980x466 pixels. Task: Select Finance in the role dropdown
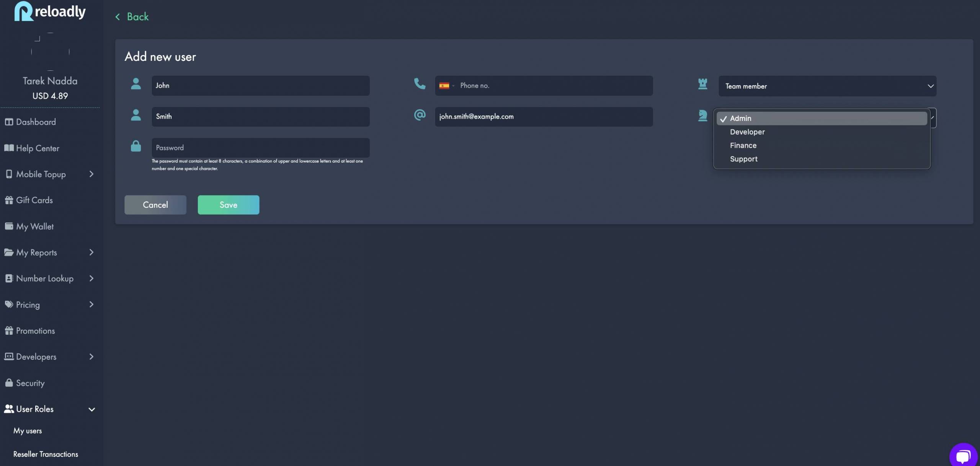pyautogui.click(x=743, y=145)
